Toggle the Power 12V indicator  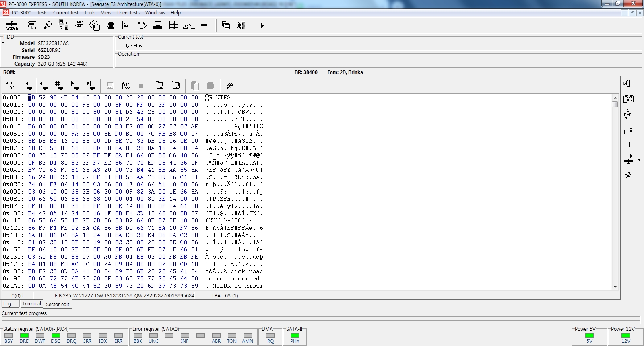pyautogui.click(x=626, y=335)
